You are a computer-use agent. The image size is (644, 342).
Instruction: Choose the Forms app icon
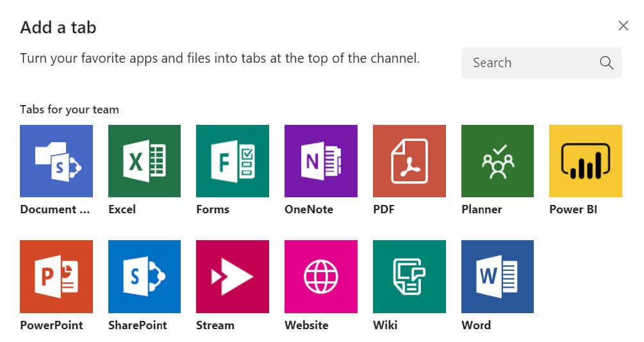pyautogui.click(x=233, y=161)
